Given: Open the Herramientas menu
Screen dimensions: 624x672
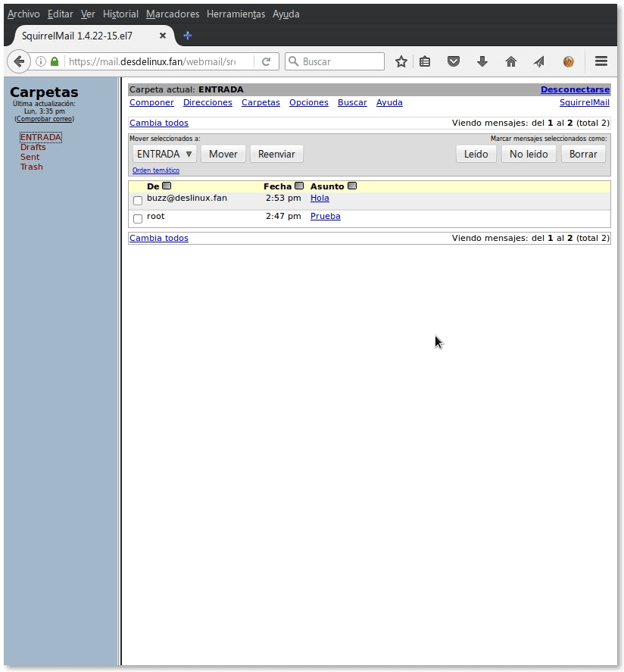Looking at the screenshot, I should pyautogui.click(x=236, y=14).
